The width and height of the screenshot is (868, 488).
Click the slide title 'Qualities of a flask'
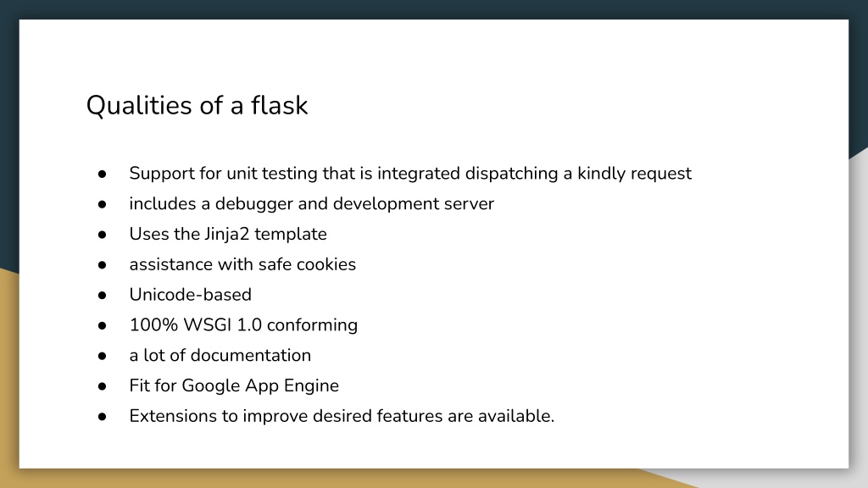tap(197, 105)
